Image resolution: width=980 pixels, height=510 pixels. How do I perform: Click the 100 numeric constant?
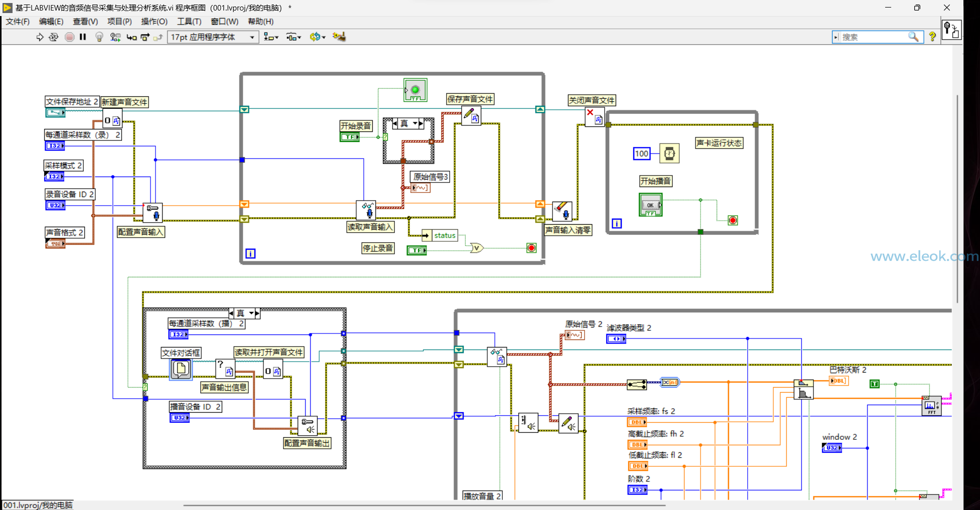tap(642, 154)
